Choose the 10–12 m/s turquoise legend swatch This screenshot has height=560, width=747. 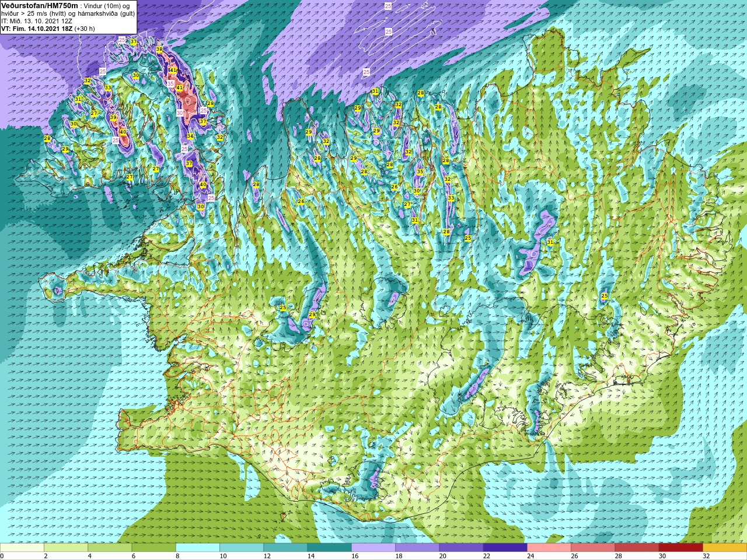point(242,548)
